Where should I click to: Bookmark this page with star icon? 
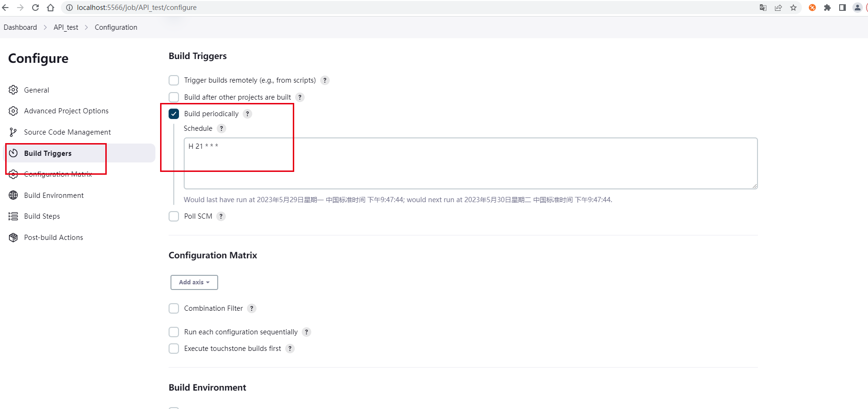[x=793, y=8]
